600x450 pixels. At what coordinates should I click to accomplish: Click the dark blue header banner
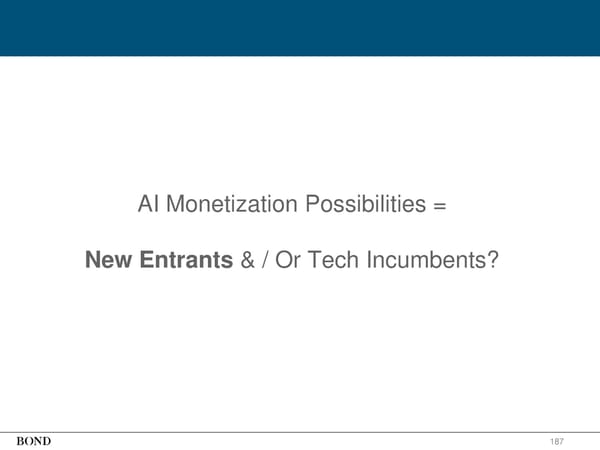coord(300,27)
